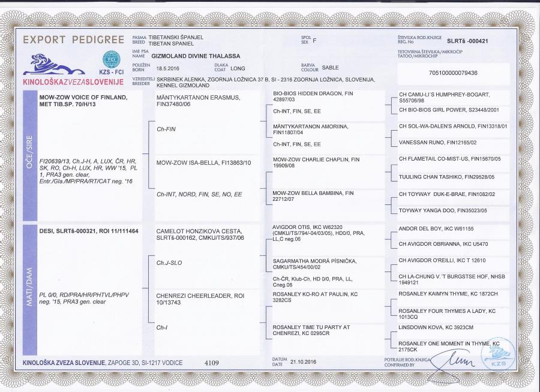Click CH SOL-WA-DALEN'S ARNOLD entry
540x392 pixels.
point(453,126)
